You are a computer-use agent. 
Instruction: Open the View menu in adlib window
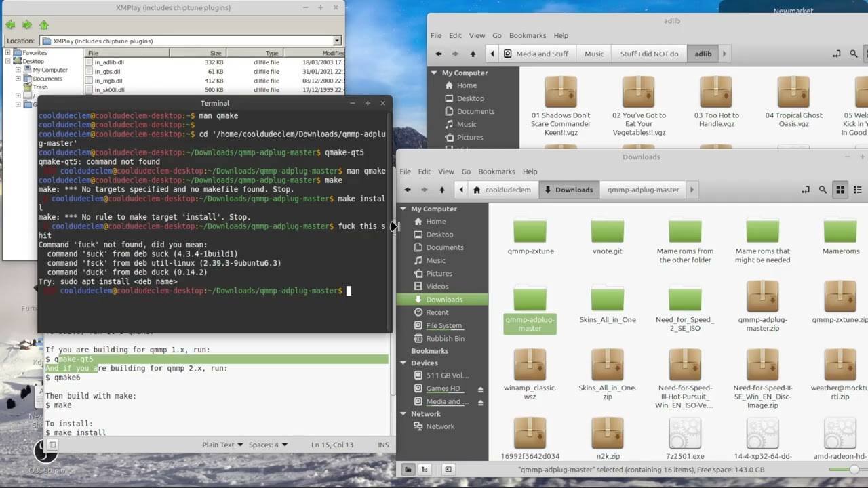(477, 35)
